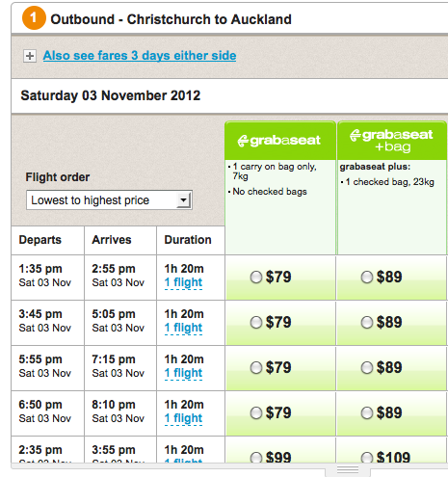Open '1 flight' details for 1:35 pm departure
Viewport: 448px width, 477px height.
tap(183, 282)
